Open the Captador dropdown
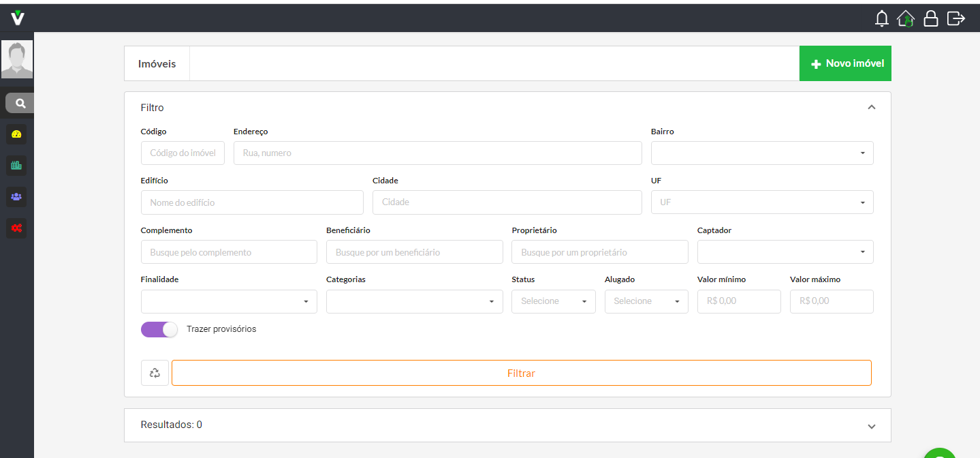 point(785,251)
